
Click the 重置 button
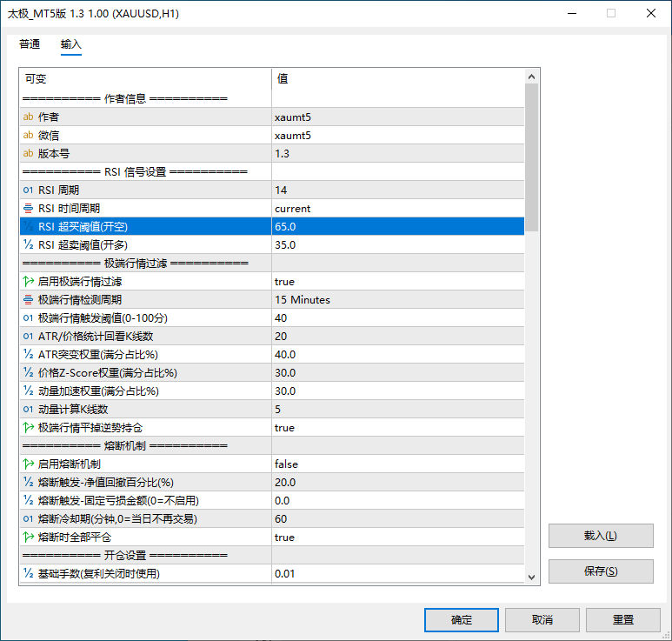pyautogui.click(x=622, y=619)
